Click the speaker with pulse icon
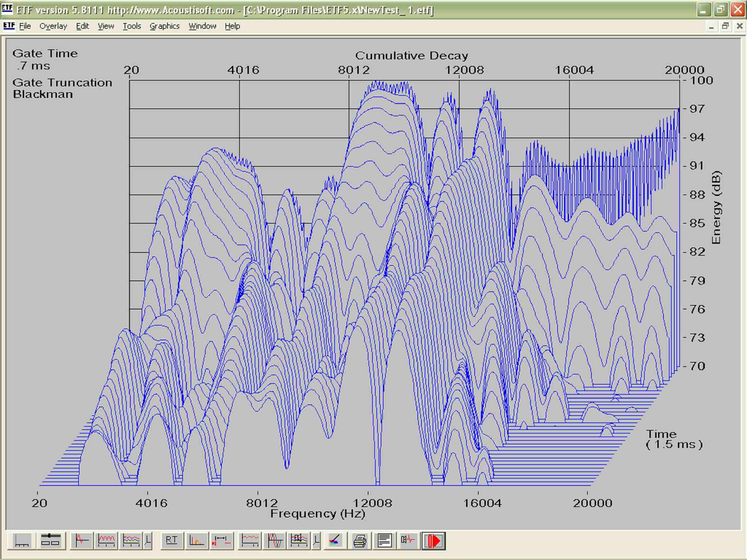 [x=408, y=541]
